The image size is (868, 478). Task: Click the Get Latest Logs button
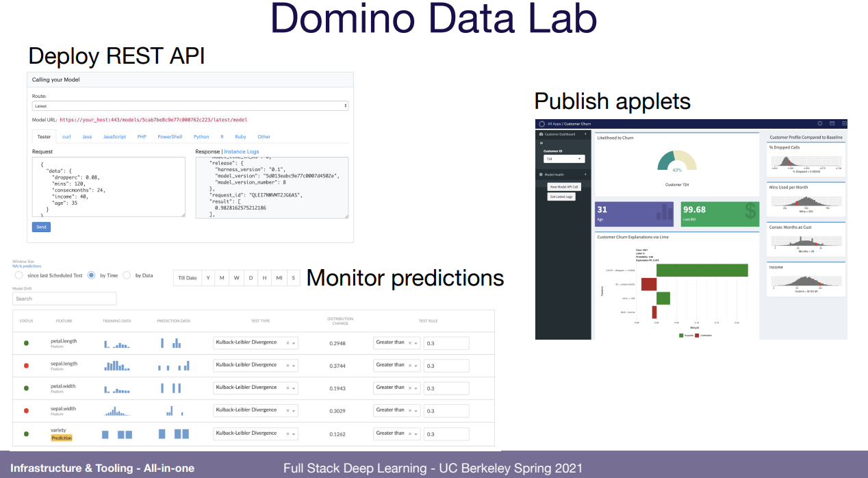(x=561, y=197)
